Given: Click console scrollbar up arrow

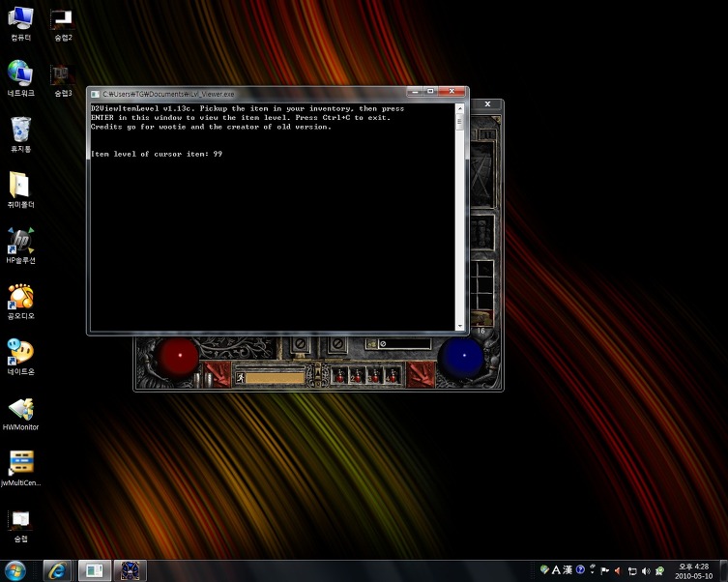Looking at the screenshot, I should click(x=460, y=109).
